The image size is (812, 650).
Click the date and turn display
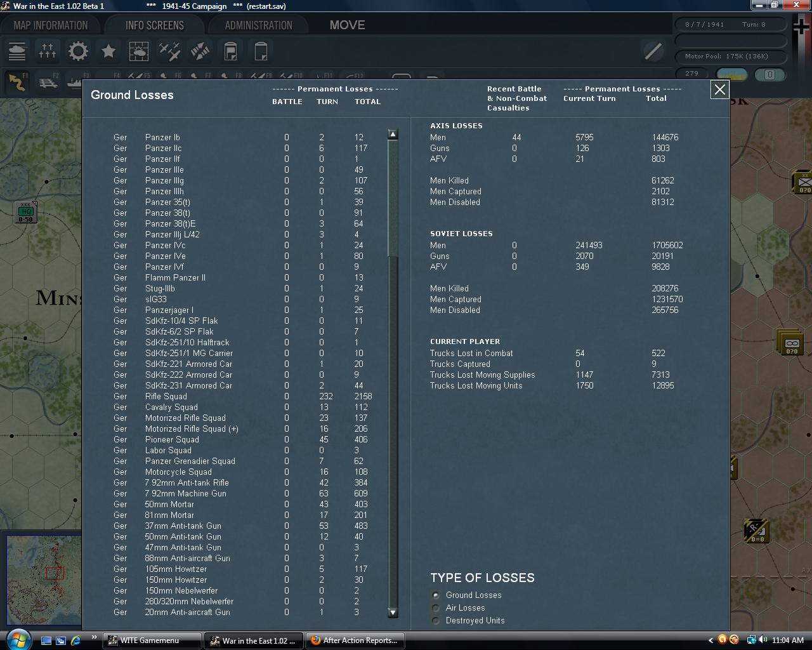731,25
